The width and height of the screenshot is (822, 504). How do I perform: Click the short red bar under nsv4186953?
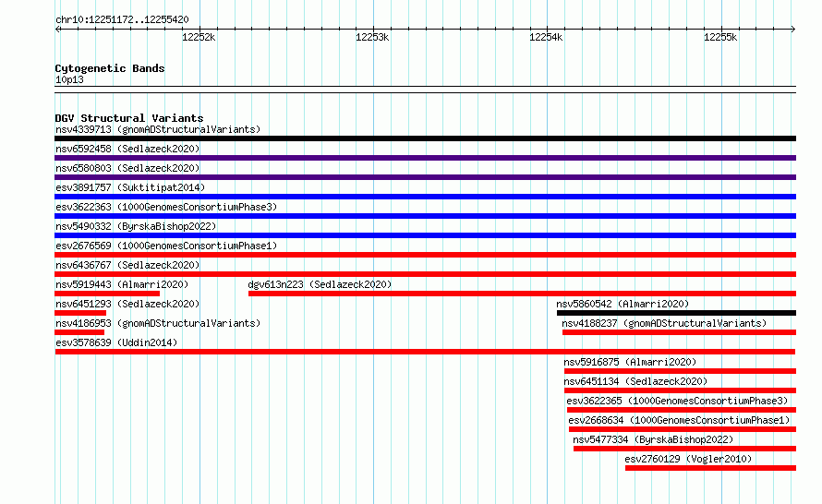tap(79, 332)
